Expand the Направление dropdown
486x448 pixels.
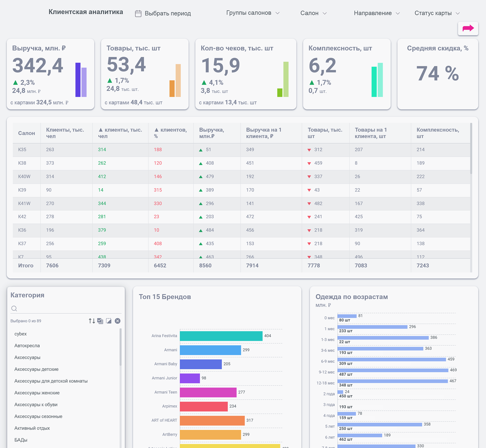click(377, 13)
